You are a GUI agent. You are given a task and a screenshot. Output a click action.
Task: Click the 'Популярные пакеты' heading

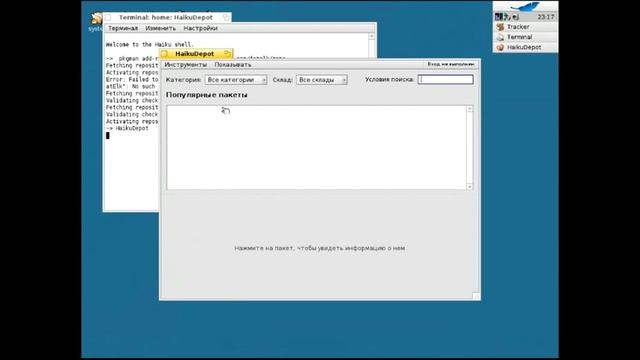point(207,95)
